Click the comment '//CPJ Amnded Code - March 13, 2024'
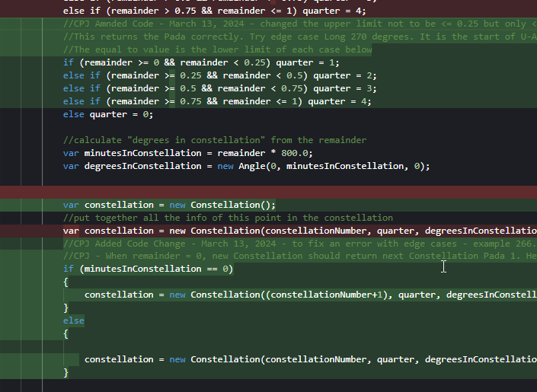 [299, 24]
